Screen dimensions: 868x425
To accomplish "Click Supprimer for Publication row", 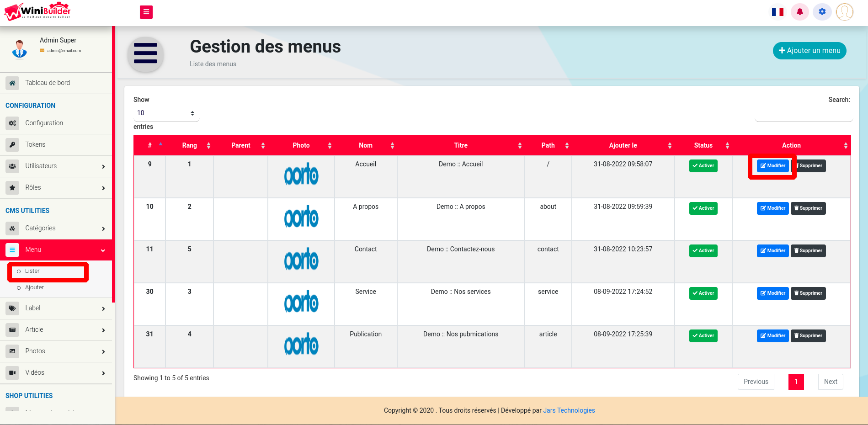I will pos(808,336).
